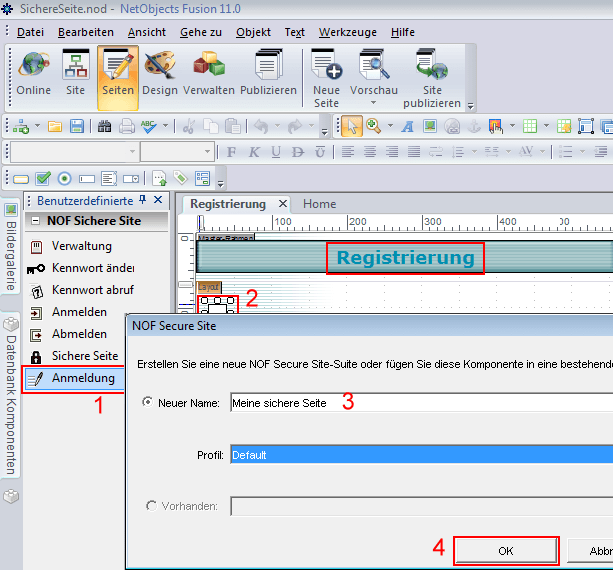
Task: Open the Vorschau dropdown arrow
Action: pos(373,103)
